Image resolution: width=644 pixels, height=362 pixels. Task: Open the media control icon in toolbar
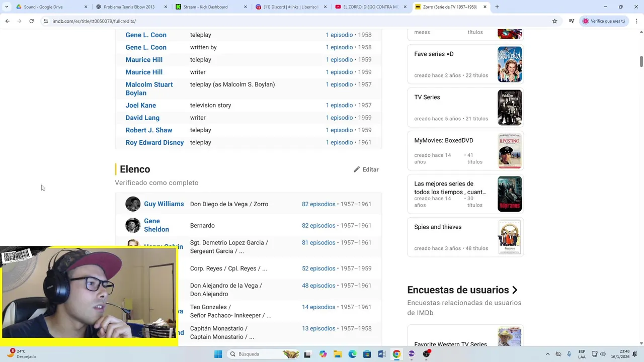click(x=572, y=21)
